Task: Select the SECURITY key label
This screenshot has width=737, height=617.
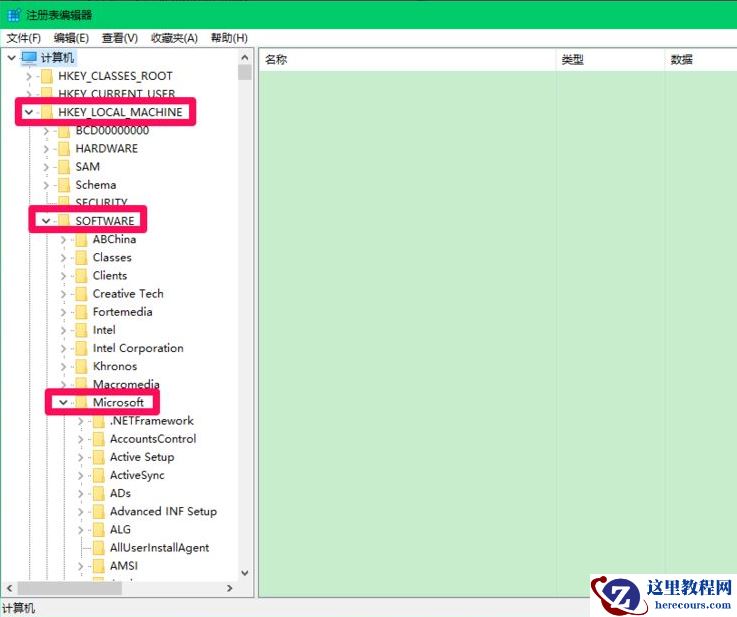Action: pos(102,203)
